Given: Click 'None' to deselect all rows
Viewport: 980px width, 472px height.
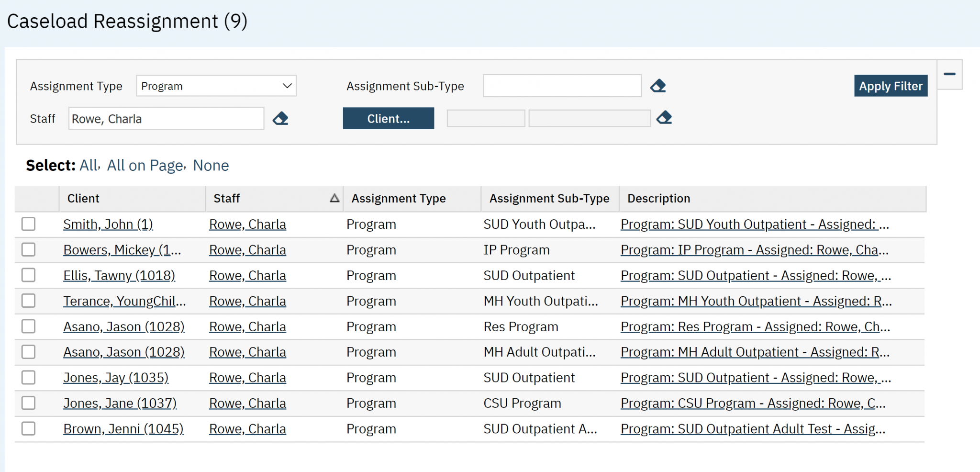Looking at the screenshot, I should click(211, 165).
